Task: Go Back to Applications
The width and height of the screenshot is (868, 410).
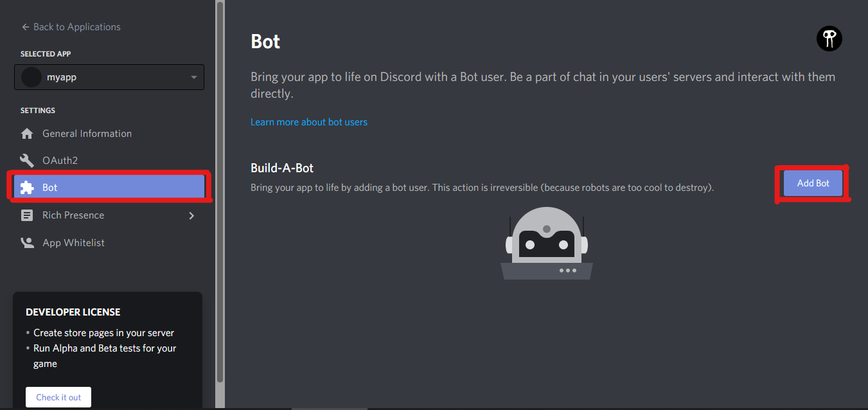Action: point(71,27)
